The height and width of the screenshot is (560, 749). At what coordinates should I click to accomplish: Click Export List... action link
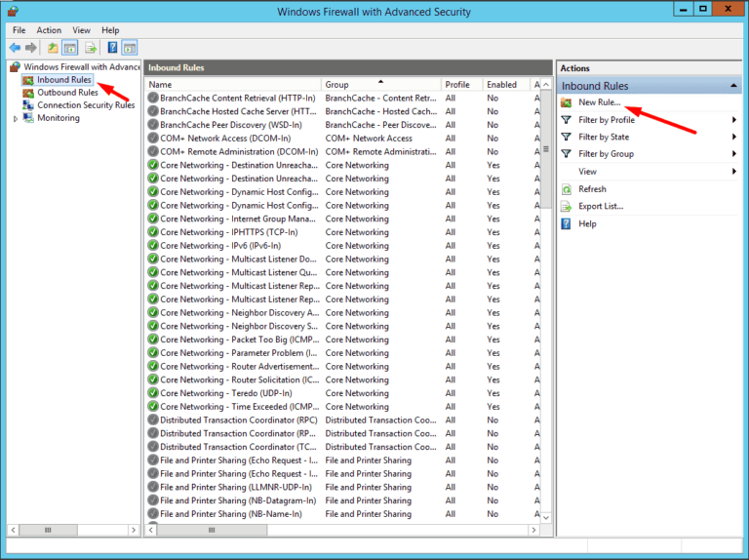[x=601, y=207]
